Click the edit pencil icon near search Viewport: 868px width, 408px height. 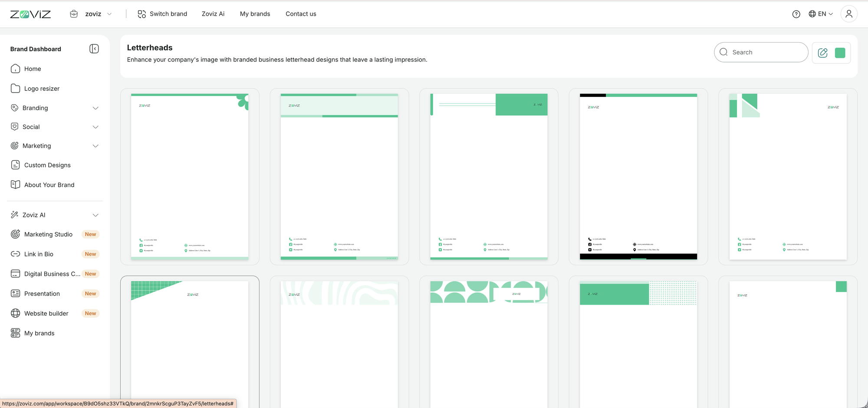[822, 53]
